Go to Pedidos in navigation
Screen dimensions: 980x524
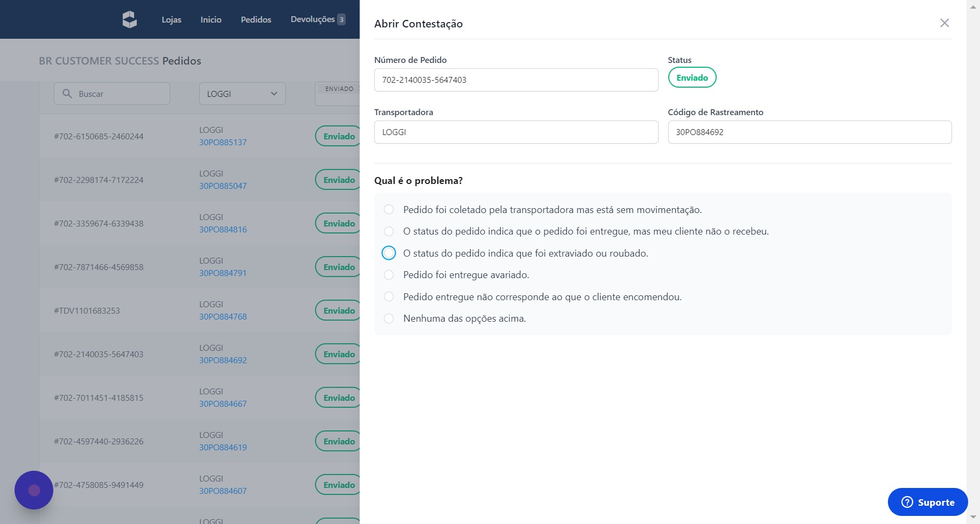pyautogui.click(x=256, y=19)
